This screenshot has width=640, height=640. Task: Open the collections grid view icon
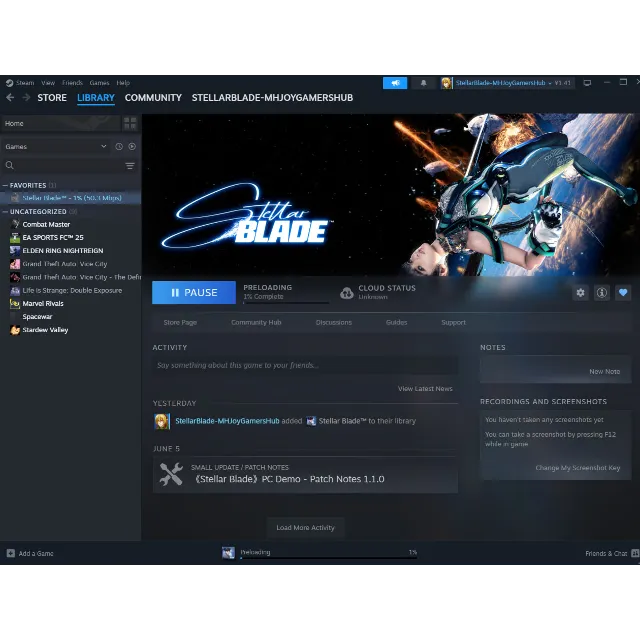click(x=130, y=123)
